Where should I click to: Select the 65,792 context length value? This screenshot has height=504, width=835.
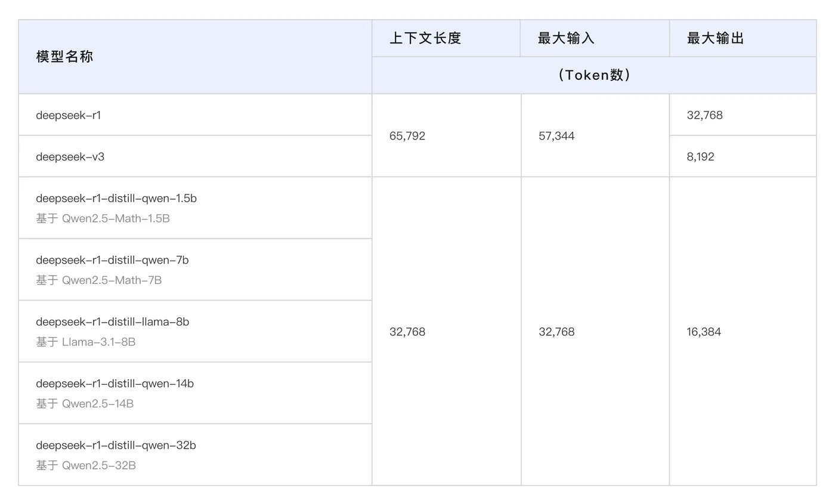tap(407, 136)
